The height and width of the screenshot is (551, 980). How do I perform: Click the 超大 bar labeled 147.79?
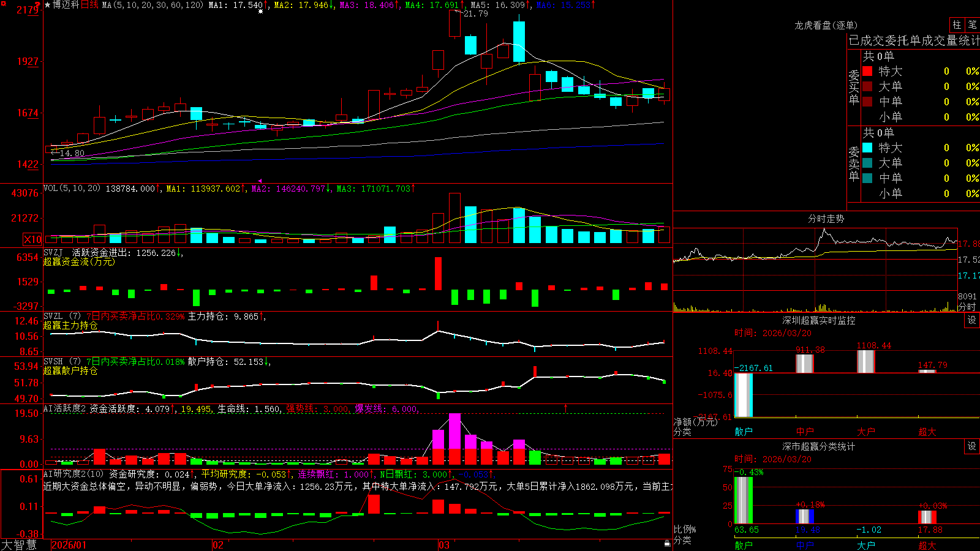(x=927, y=371)
